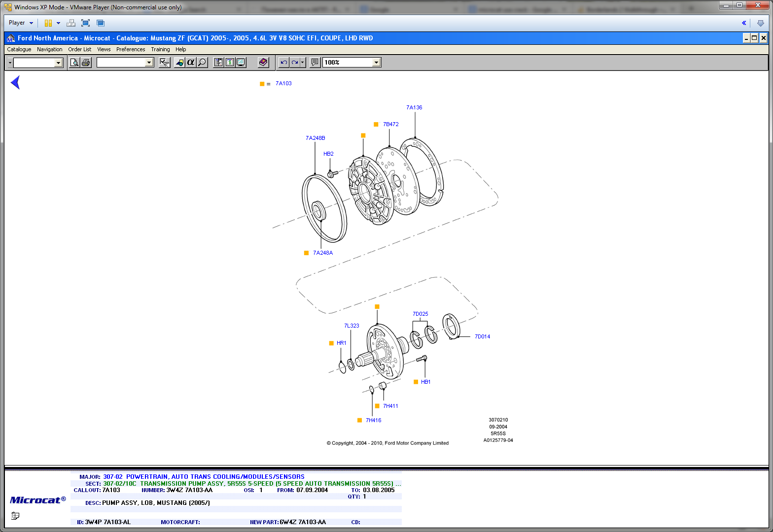Click Microcat title bar app icon
The image size is (773, 532).
[x=10, y=38]
